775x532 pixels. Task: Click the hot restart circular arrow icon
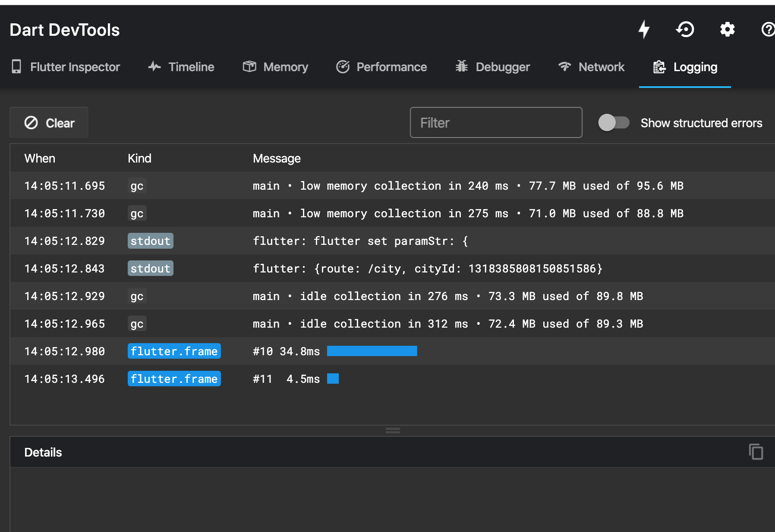[686, 29]
